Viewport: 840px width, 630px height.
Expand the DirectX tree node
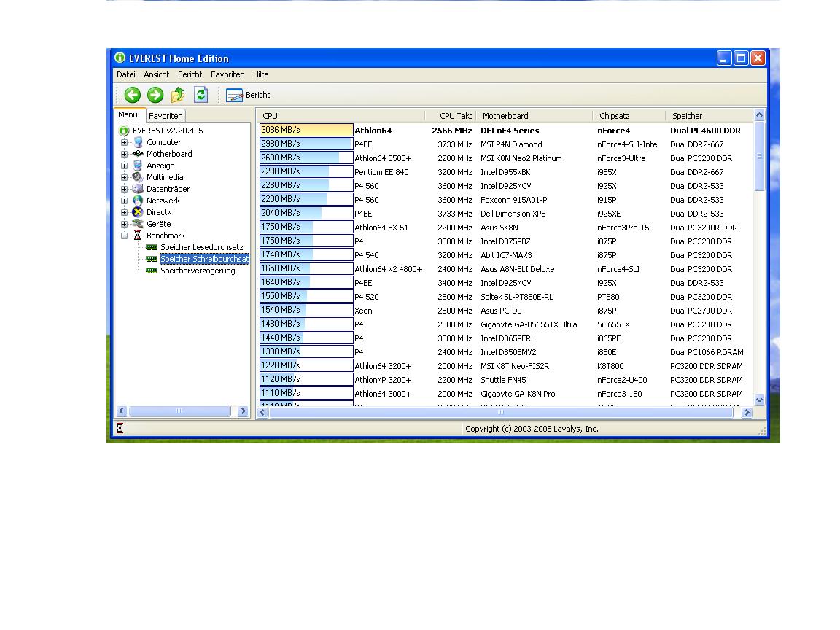[x=124, y=213]
